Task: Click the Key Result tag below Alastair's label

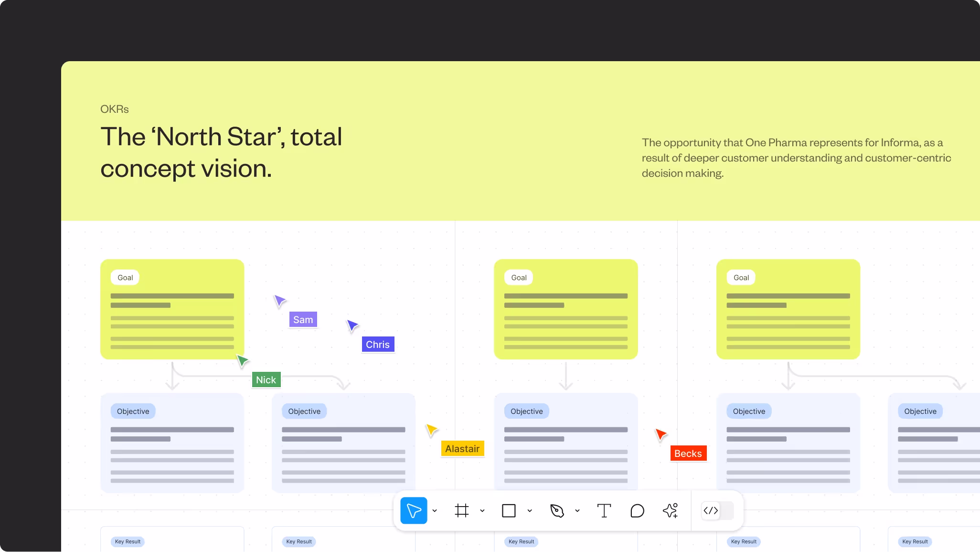Action: [522, 541]
